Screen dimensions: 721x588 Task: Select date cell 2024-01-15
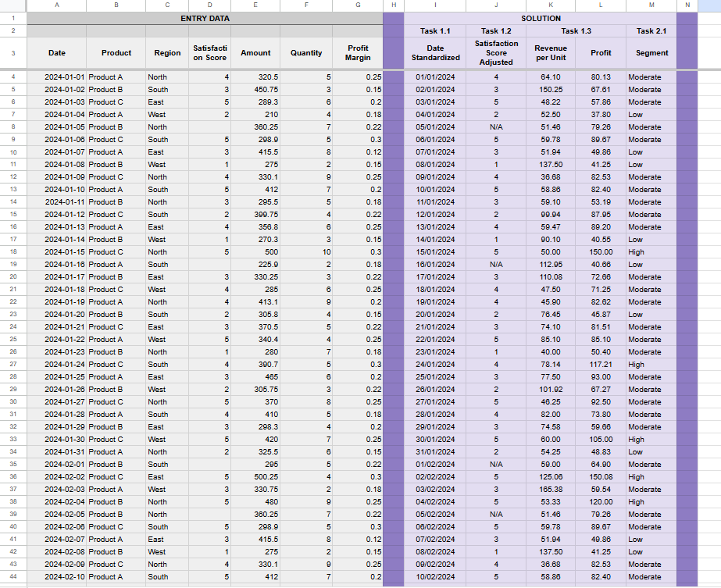tap(56, 252)
